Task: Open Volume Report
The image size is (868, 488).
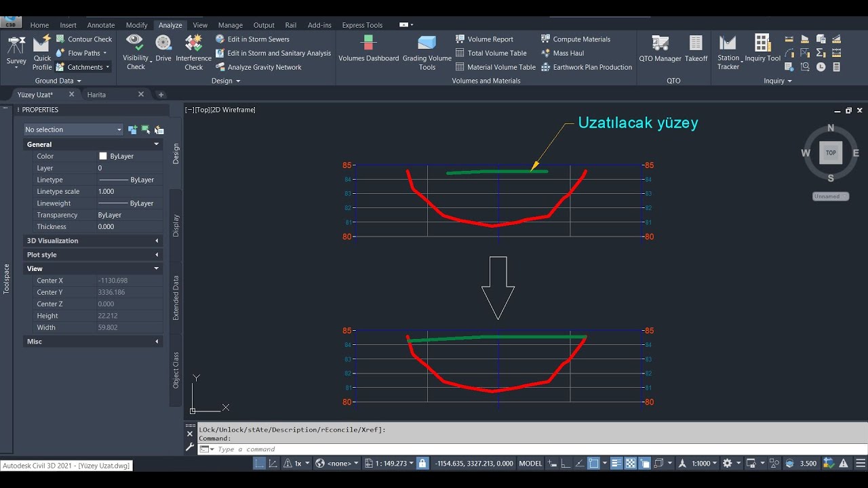Action: 484,39
